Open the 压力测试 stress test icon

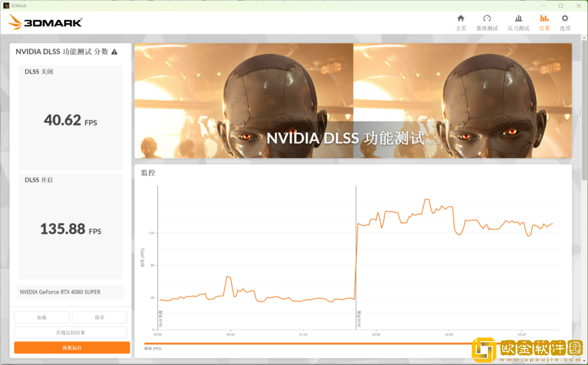click(x=518, y=22)
